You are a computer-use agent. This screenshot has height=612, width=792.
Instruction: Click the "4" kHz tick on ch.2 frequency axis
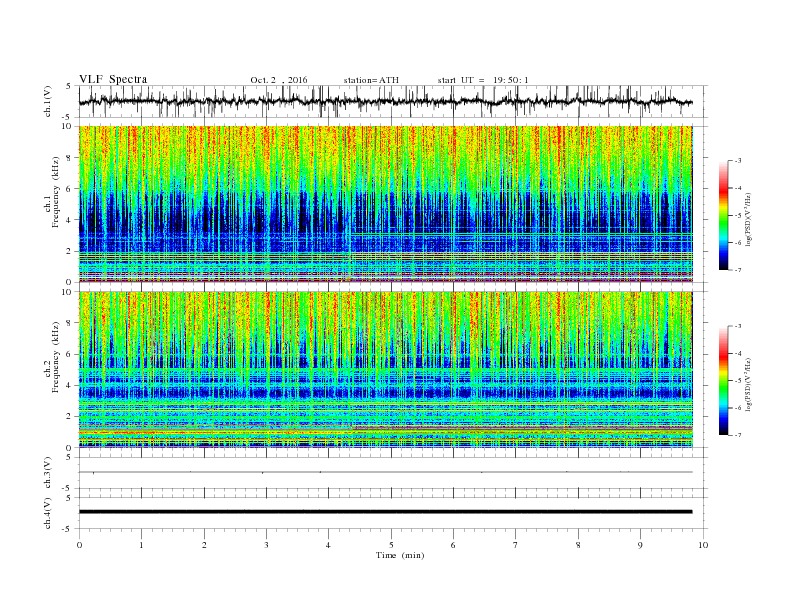click(70, 385)
